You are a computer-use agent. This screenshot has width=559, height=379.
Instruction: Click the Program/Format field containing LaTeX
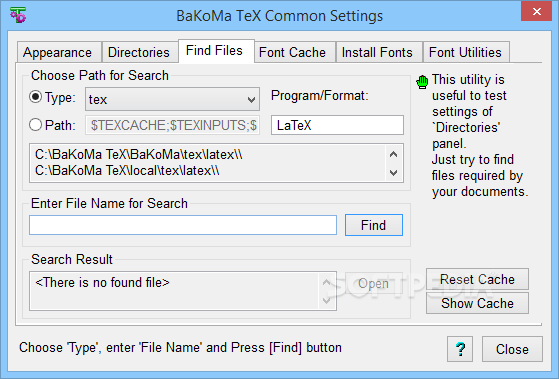click(337, 125)
